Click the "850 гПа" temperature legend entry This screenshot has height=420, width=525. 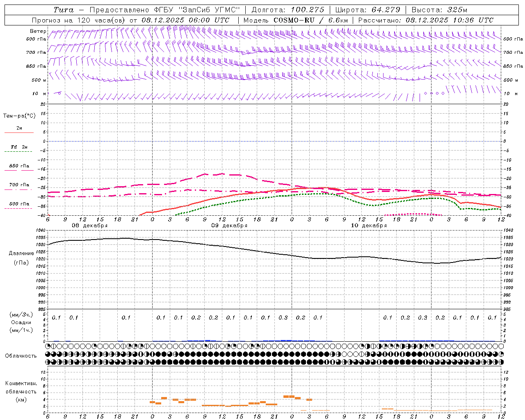(x=19, y=168)
